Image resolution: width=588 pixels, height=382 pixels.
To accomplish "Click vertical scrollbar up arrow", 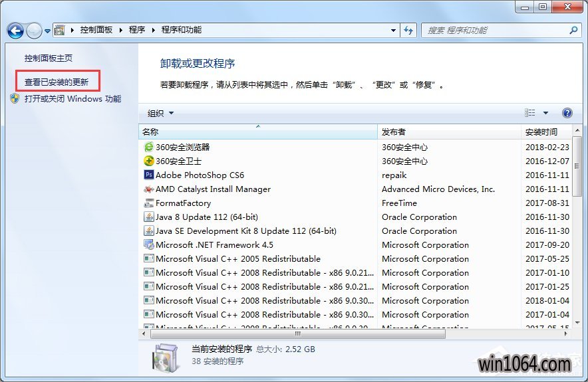I will (577, 130).
